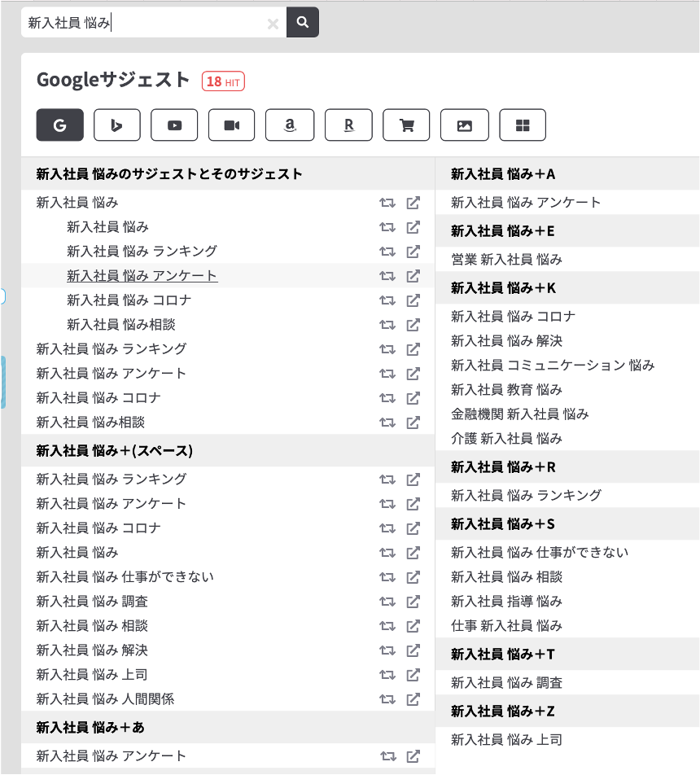The width and height of the screenshot is (700, 775).
Task: Switch to Rakuten suggest source
Action: tap(348, 125)
